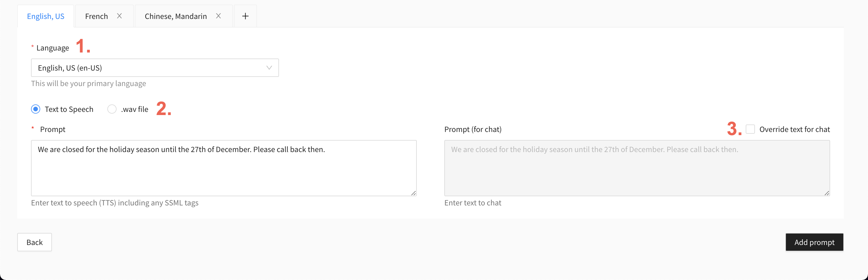Click the chat prompt textarea resize handle
Image resolution: width=868 pixels, height=280 pixels.
[x=827, y=193]
